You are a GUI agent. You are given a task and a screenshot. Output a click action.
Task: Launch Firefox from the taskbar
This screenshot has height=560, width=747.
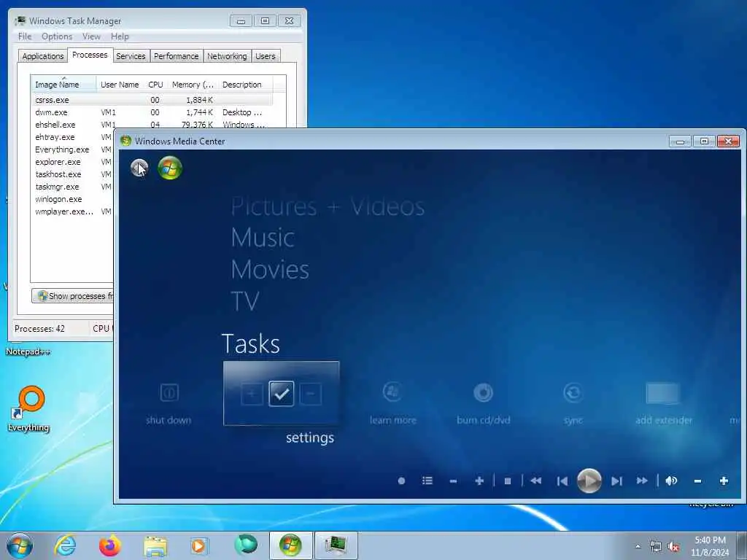click(109, 545)
